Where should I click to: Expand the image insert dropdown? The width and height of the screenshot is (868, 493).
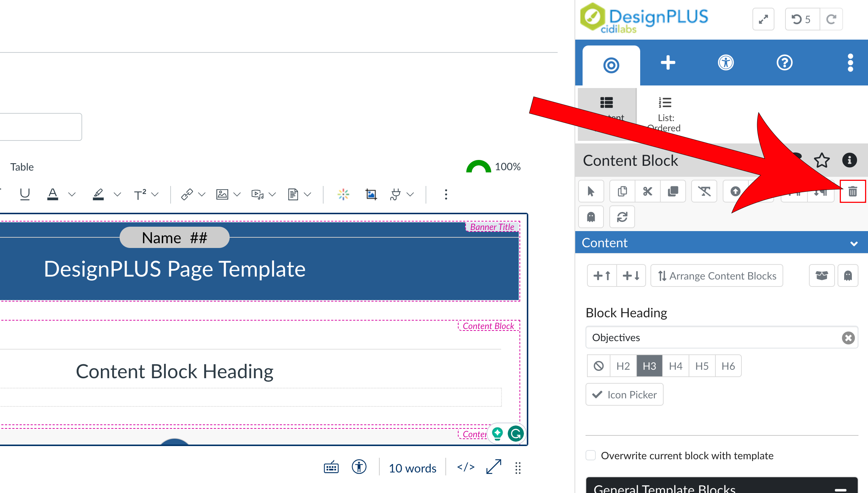pyautogui.click(x=237, y=194)
